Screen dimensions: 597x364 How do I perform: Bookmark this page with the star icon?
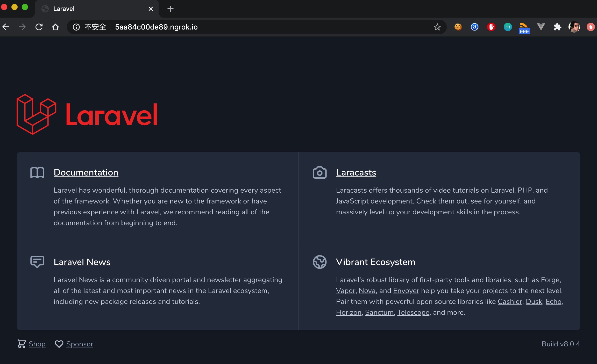[x=437, y=27]
